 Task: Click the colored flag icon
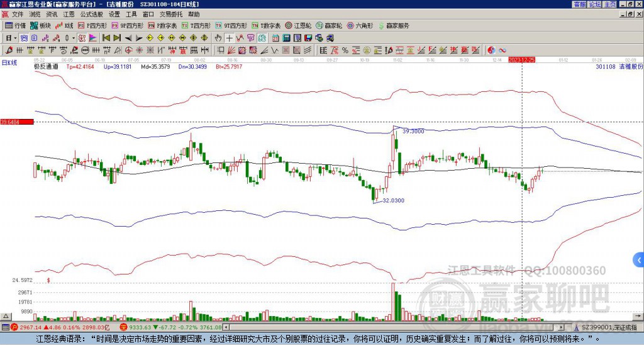(x=93, y=38)
